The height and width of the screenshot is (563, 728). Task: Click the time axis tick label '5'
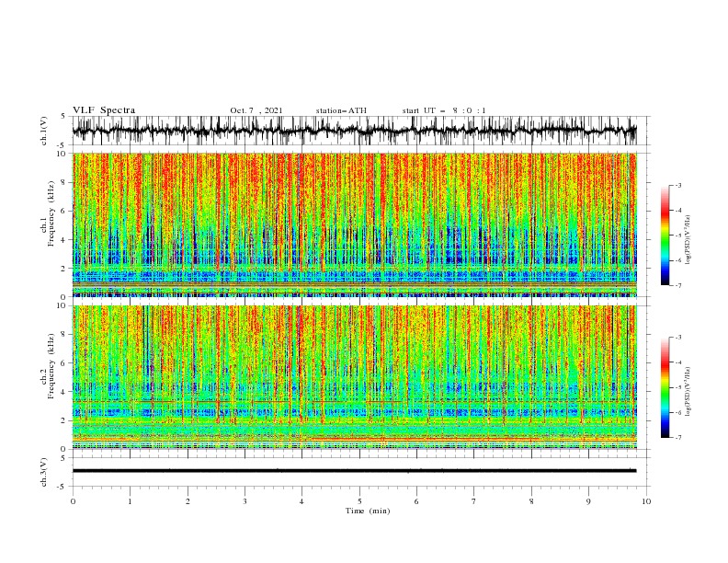click(x=359, y=501)
